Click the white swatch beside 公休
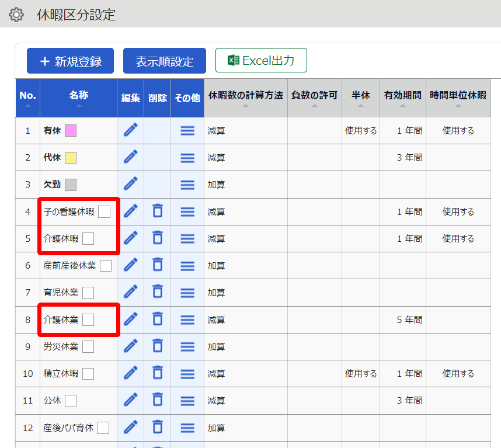 coord(71,401)
